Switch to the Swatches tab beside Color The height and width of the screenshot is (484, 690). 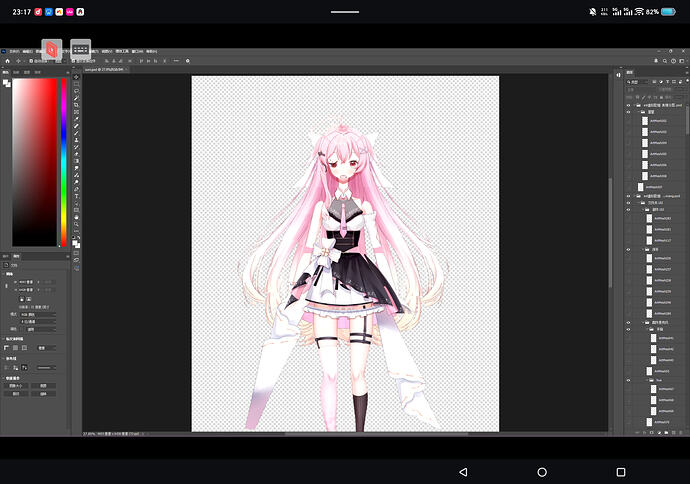tap(16, 72)
